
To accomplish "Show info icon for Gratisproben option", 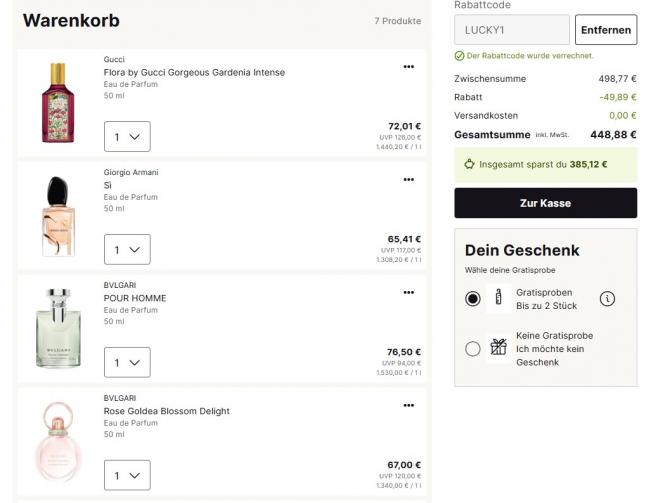I will (x=607, y=298).
